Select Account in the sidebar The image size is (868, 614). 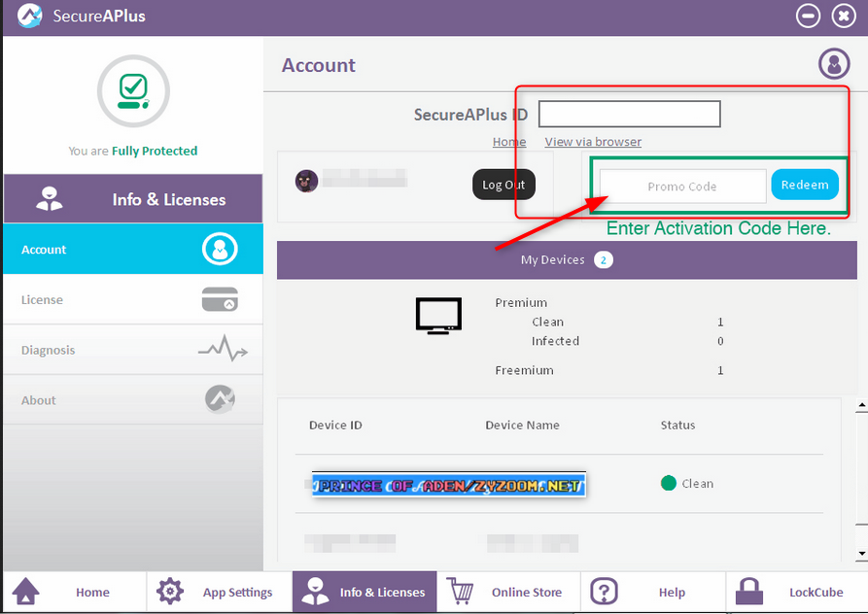coord(133,249)
